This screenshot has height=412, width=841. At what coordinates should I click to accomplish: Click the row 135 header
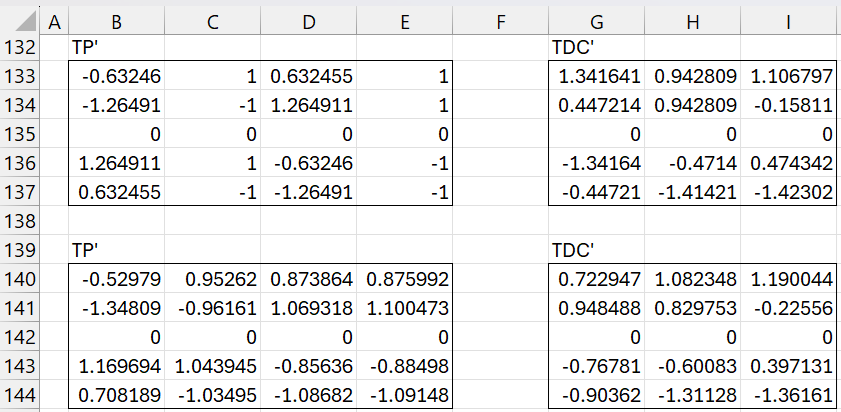(20, 133)
